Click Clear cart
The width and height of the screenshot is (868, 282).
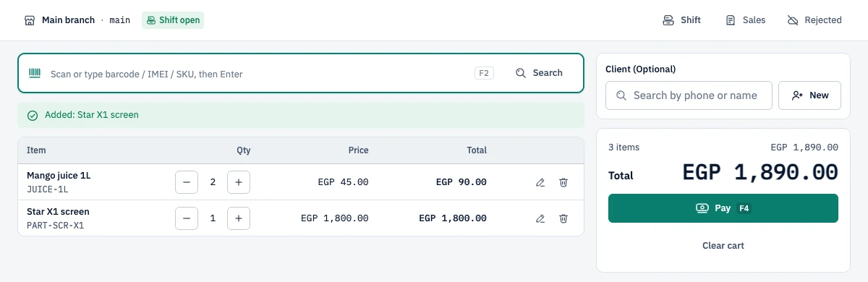click(x=723, y=246)
